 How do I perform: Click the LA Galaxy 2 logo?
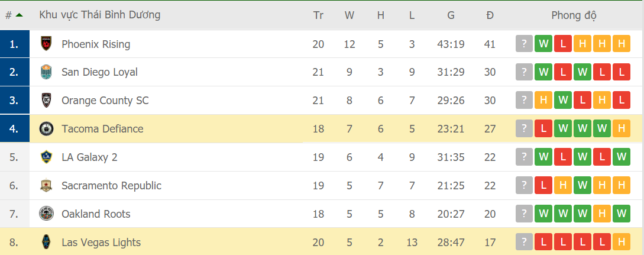[46, 157]
